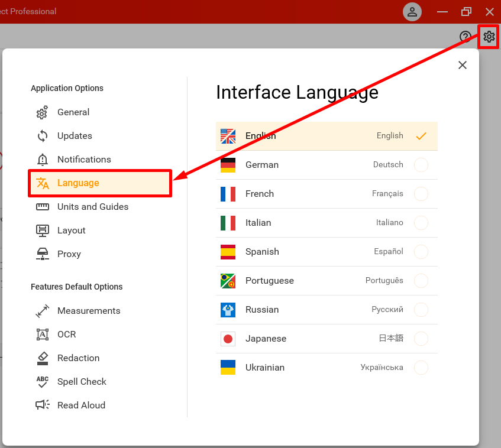Click the Updates refresh icon

click(x=41, y=136)
